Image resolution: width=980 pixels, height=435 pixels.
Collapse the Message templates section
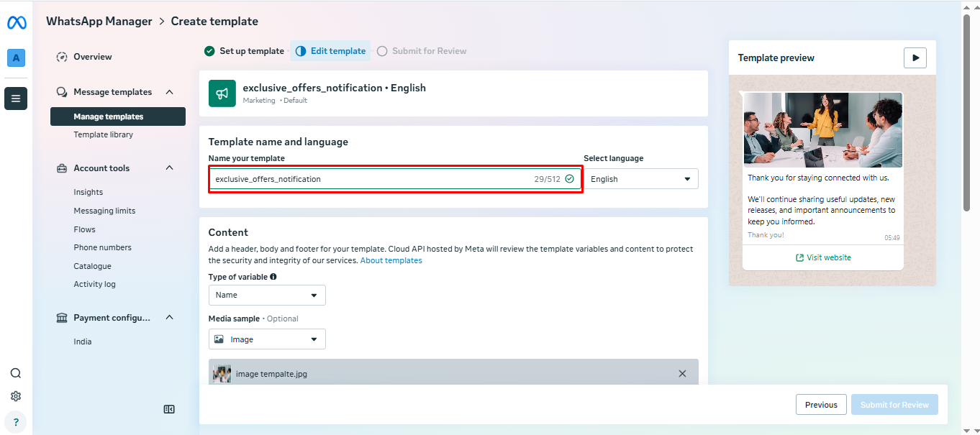(x=170, y=92)
